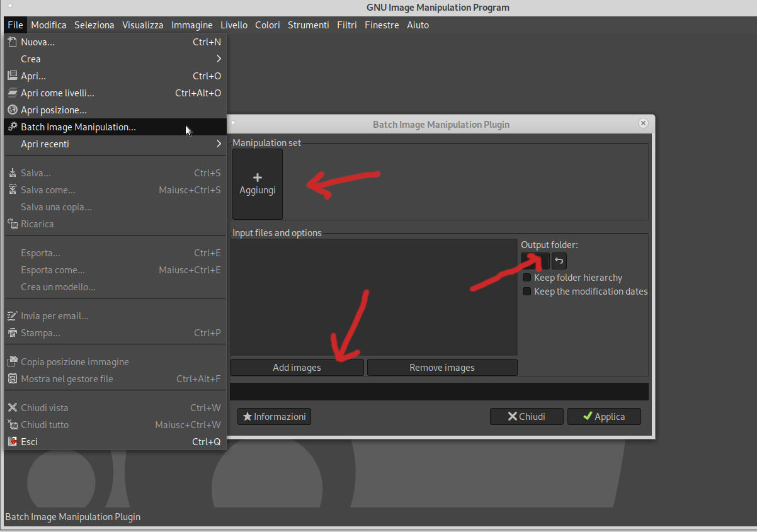757x532 pixels.
Task: Choose Crea un modello menu entry
Action: tap(115, 287)
